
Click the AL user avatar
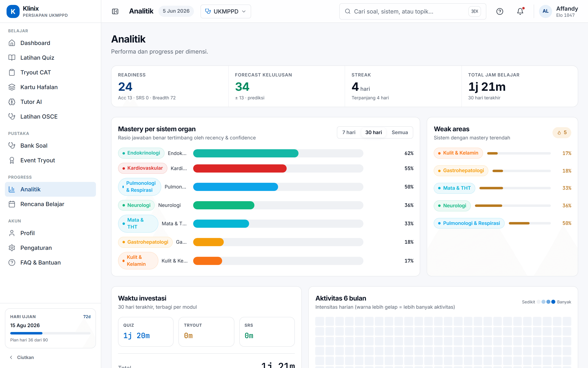coord(545,11)
